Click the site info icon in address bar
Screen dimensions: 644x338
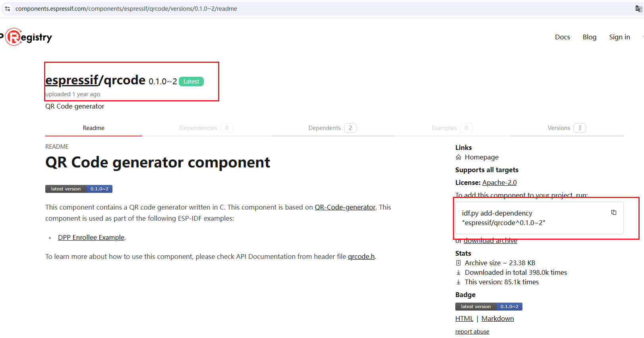coord(8,9)
